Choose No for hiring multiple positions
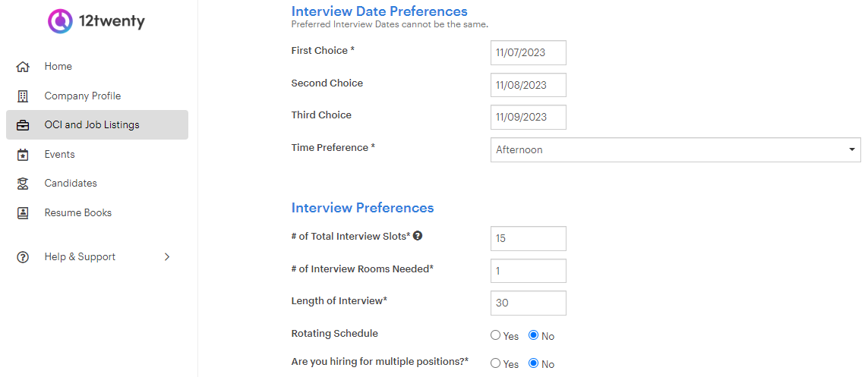Viewport: 868px width, 377px height. 534,363
